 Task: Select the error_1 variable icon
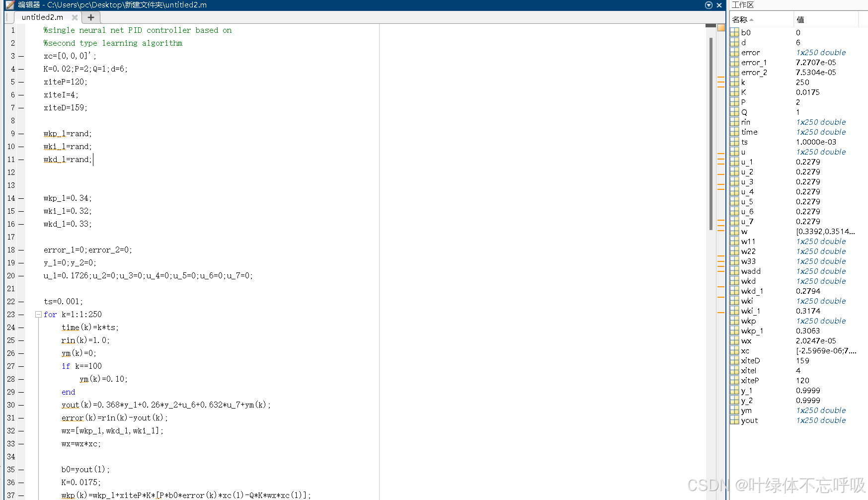coord(734,62)
